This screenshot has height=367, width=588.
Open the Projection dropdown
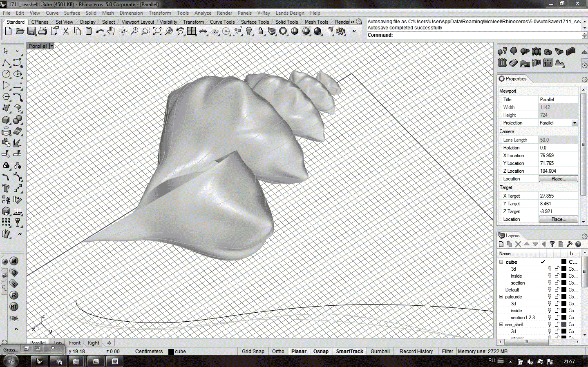575,123
